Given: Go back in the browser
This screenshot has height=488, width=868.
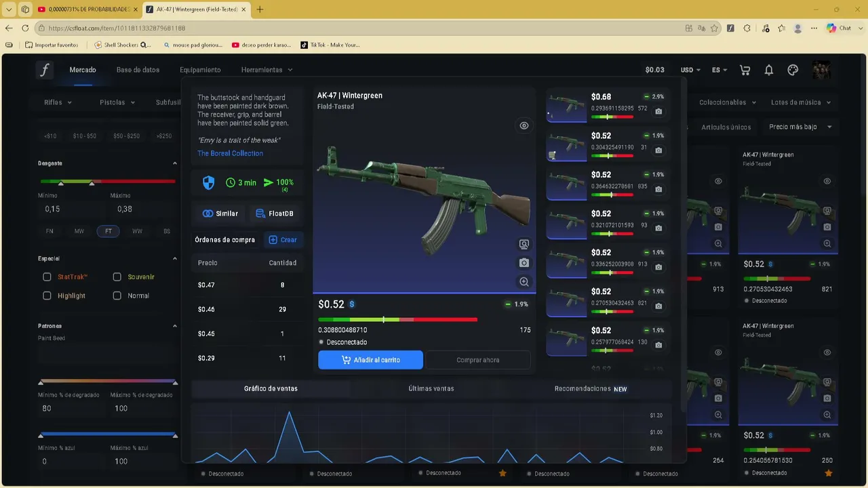Looking at the screenshot, I should click(x=9, y=28).
